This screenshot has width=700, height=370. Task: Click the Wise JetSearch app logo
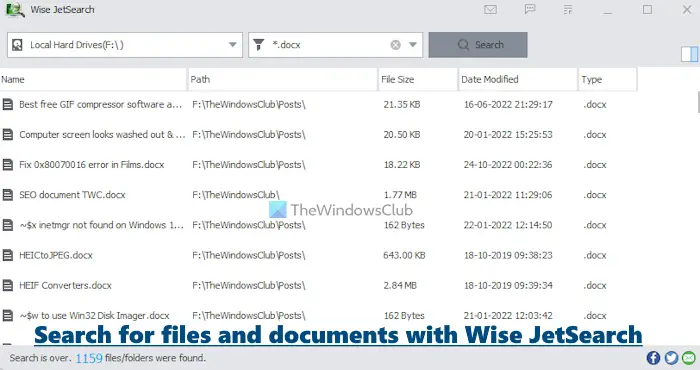pyautogui.click(x=15, y=9)
